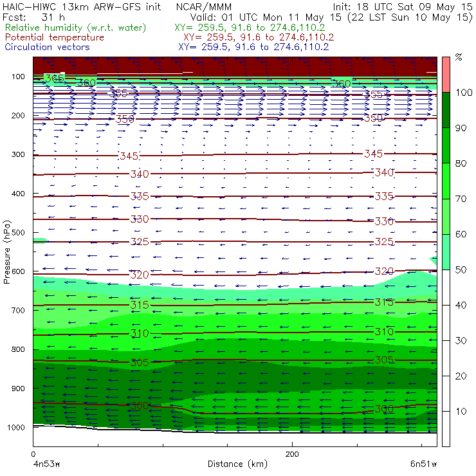Viewport: 476px width, 476px height.
Task: Click the '300' pressure axis tick label
Action: point(18,154)
